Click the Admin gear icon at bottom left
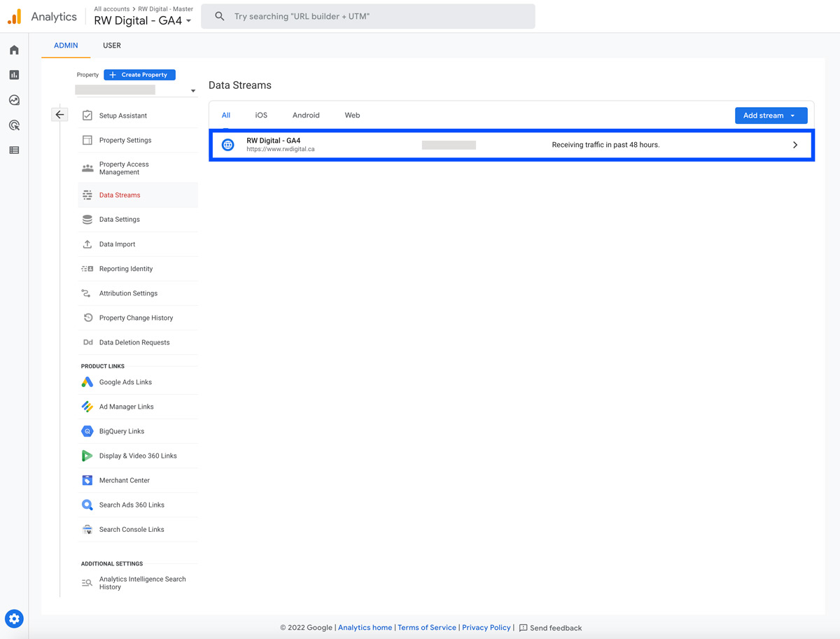The image size is (840, 639). (x=14, y=619)
